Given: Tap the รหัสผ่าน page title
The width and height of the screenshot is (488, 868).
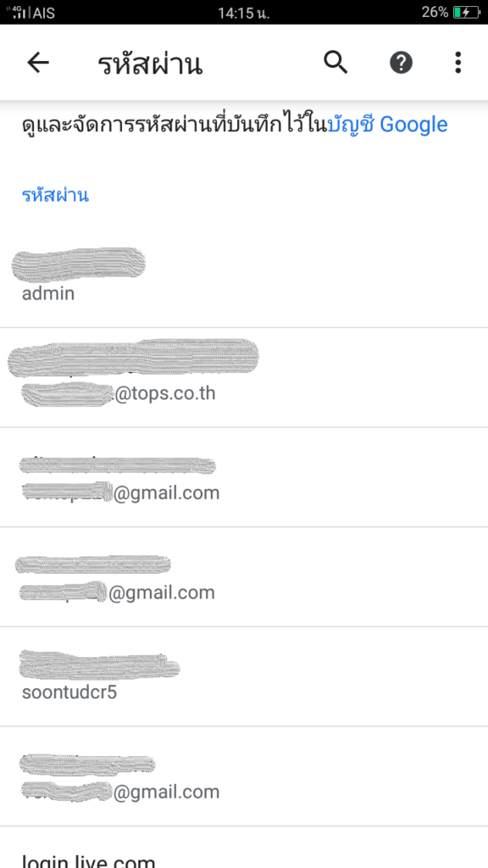Looking at the screenshot, I should 150,64.
